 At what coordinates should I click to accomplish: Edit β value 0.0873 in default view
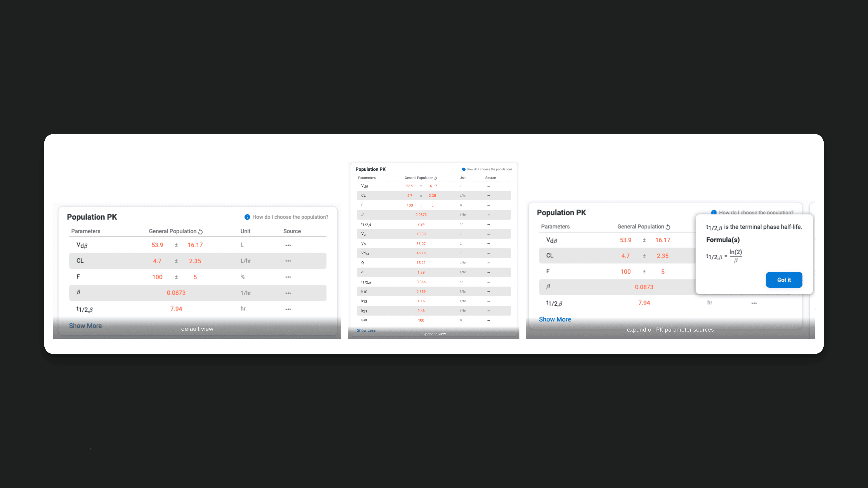point(176,293)
